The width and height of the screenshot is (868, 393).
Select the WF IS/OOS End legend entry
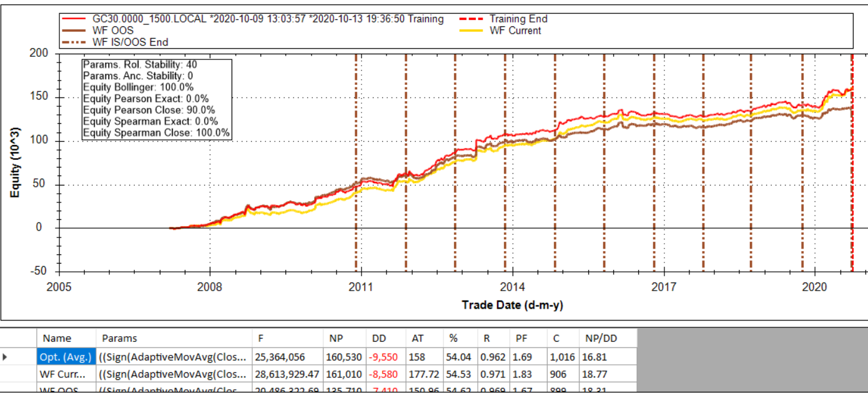[130, 42]
